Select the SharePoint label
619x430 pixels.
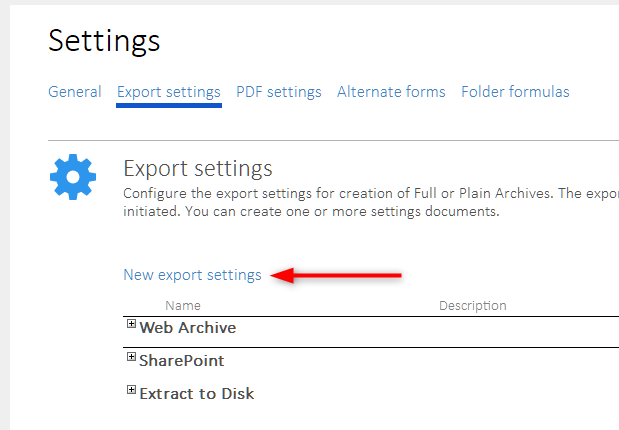(x=182, y=360)
